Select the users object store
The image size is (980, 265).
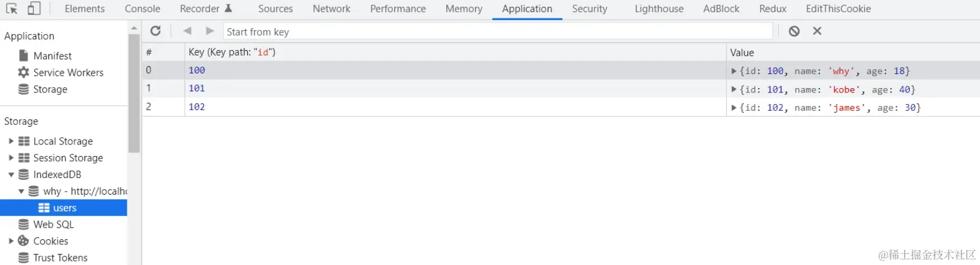(x=64, y=208)
